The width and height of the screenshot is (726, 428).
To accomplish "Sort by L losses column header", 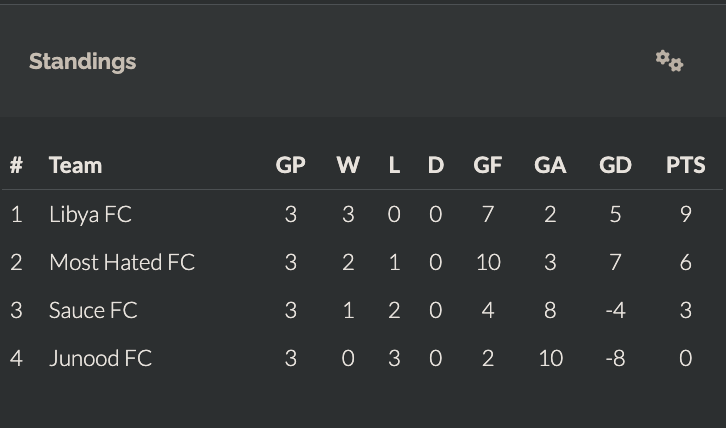I will coord(394,165).
